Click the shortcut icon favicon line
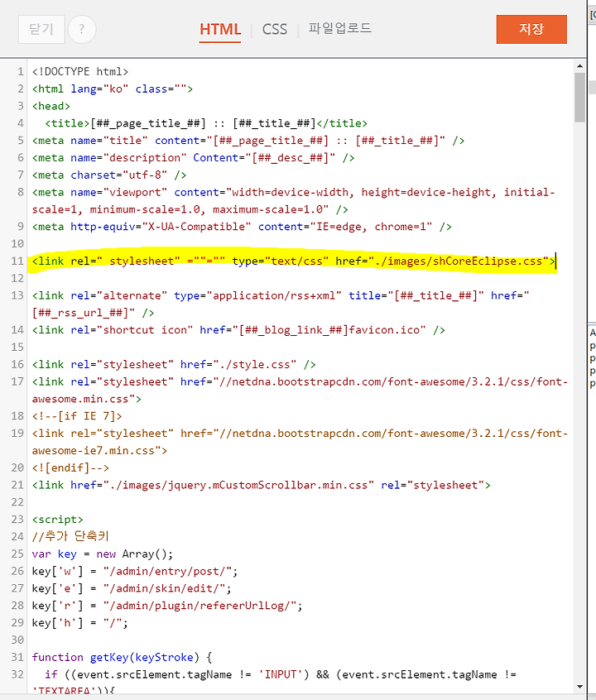 pyautogui.click(x=238, y=330)
